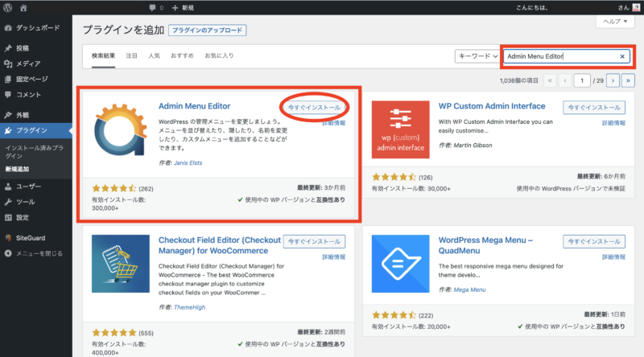Install Admin Menu Editor now
The image size is (644, 357).
(314, 108)
